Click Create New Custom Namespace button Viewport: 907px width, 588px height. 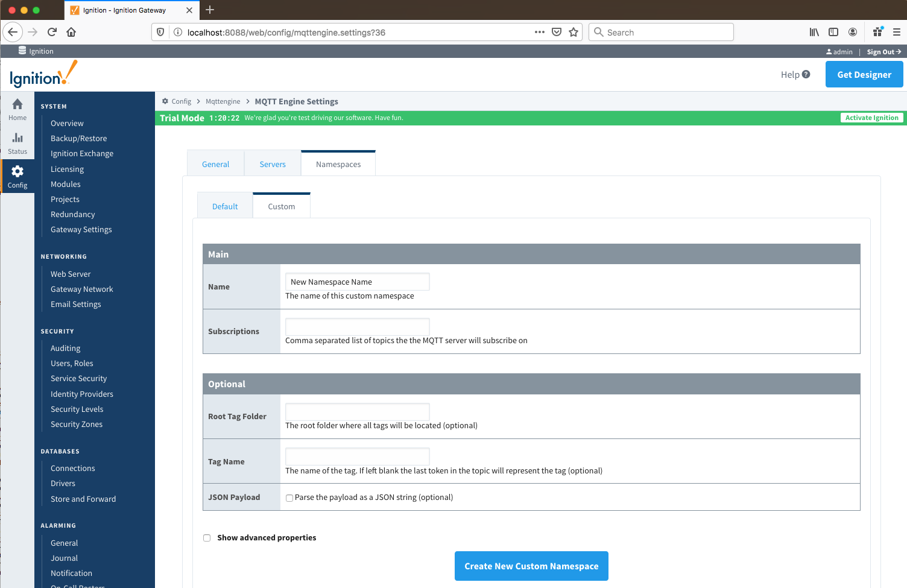point(531,566)
